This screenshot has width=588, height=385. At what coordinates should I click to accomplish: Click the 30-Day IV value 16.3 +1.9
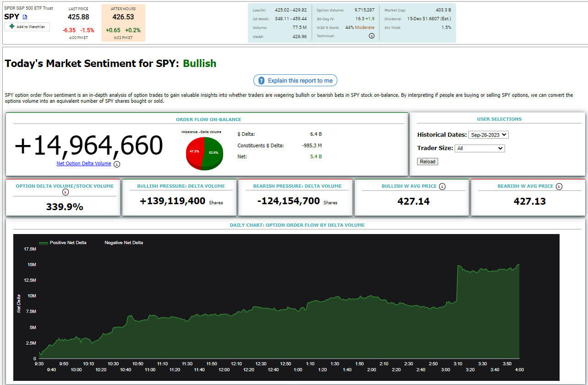click(365, 19)
